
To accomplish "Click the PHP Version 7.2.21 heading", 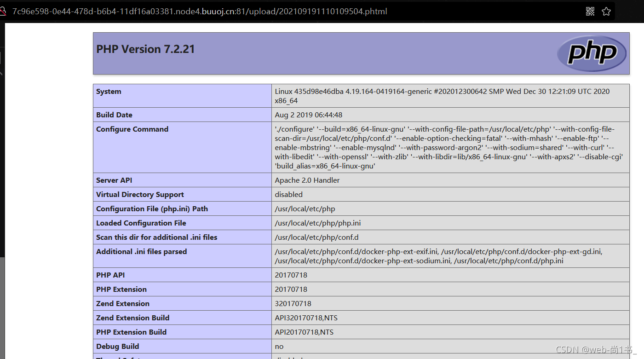I will click(x=145, y=49).
